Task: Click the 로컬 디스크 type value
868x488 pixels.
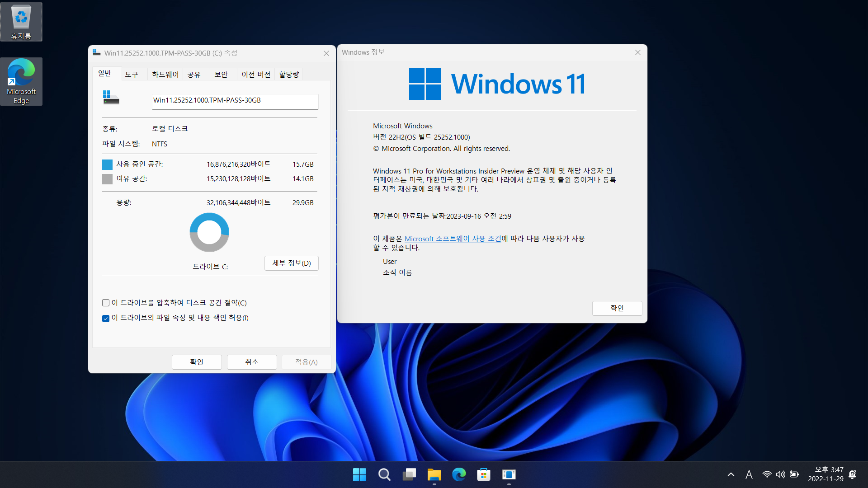Action: coord(170,129)
